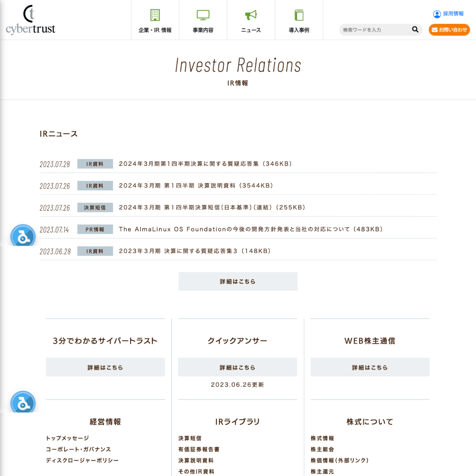Click 詳細はこちら below IR news list
The image size is (476, 476).
click(x=238, y=282)
